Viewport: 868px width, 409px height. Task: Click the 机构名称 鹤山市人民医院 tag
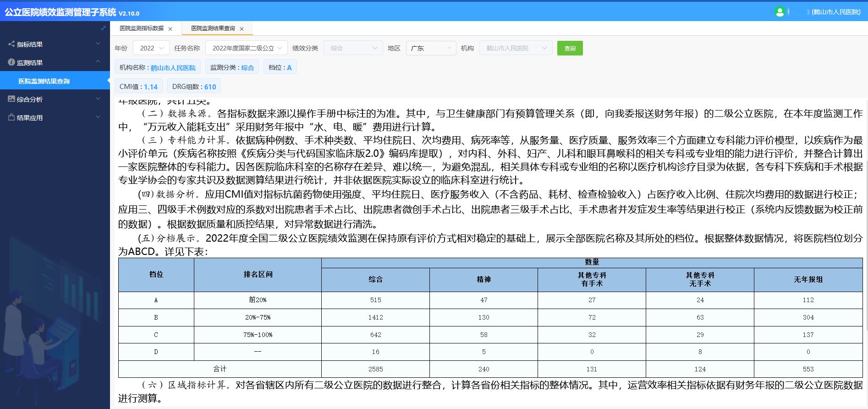pyautogui.click(x=157, y=67)
